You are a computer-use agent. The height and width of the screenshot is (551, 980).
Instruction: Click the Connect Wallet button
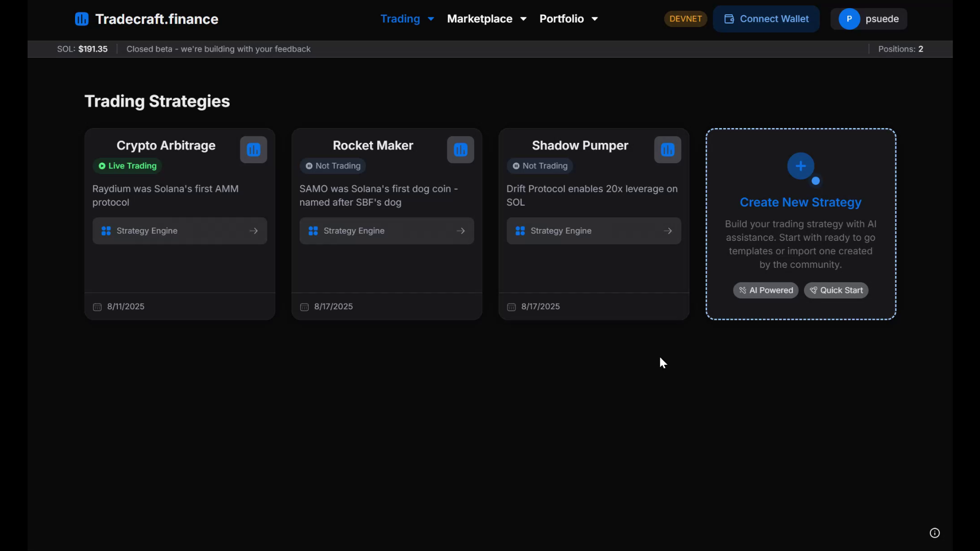pyautogui.click(x=766, y=19)
